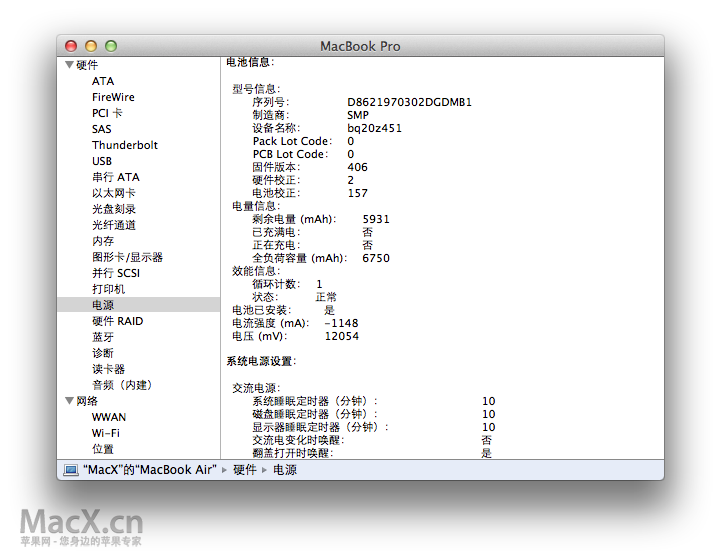This screenshot has height=559, width=721.
Task: Click 交流电变化时唤醒 label
Action: point(298,440)
